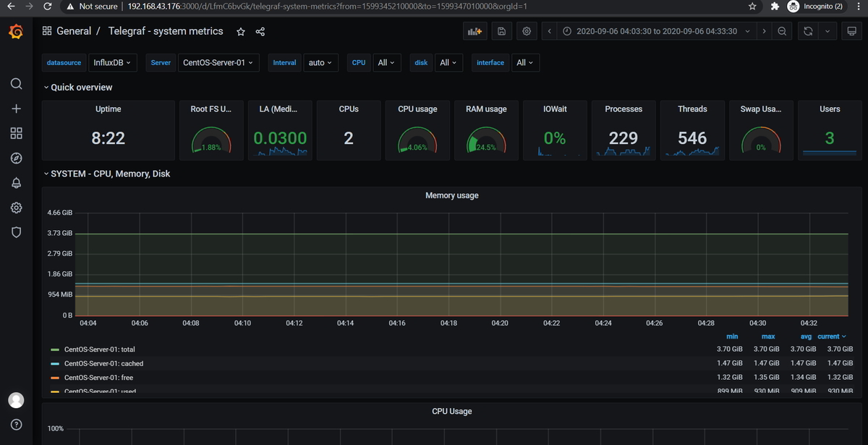Open dashboard search with magnifier icon
The height and width of the screenshot is (445, 868).
click(x=16, y=84)
